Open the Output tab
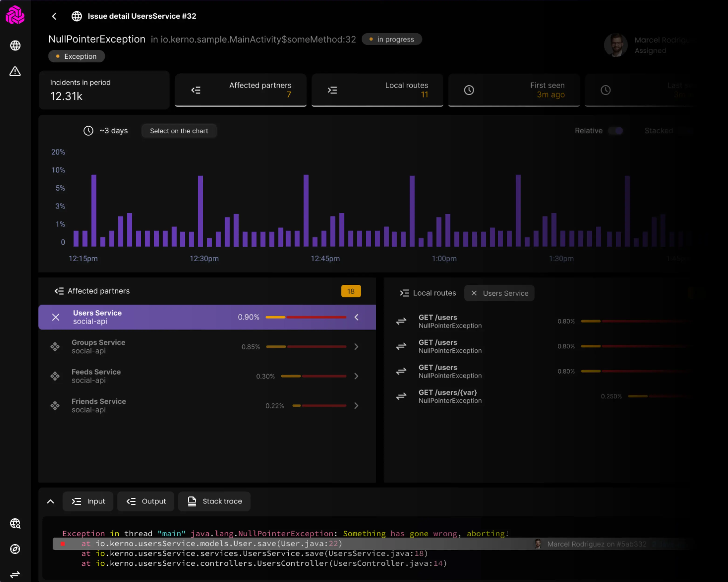 coord(146,501)
